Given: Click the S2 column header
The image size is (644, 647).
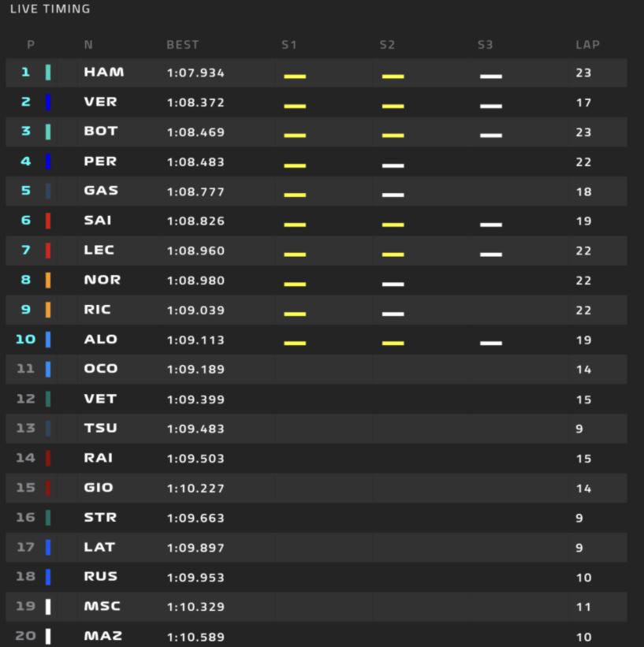Looking at the screenshot, I should pyautogui.click(x=387, y=45).
